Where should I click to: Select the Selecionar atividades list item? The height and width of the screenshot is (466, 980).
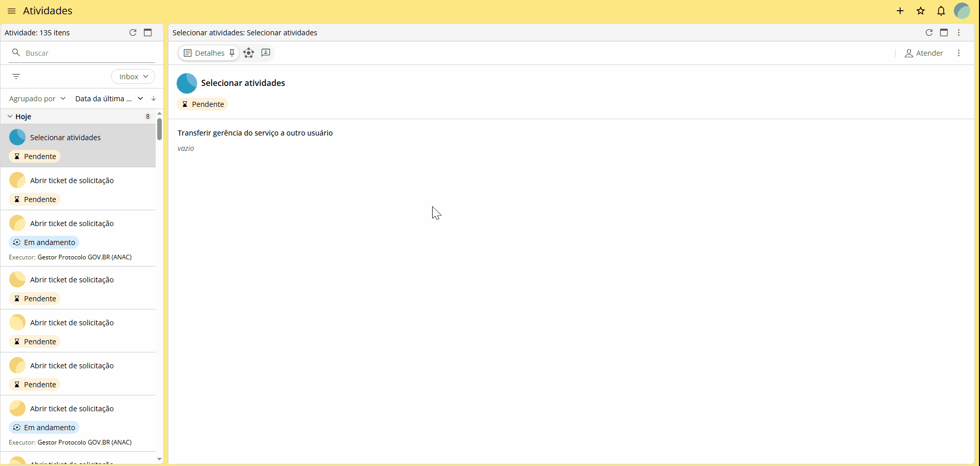[78, 146]
